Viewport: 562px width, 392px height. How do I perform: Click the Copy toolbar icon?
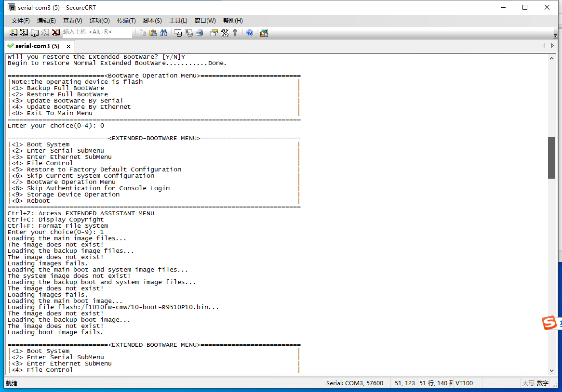click(142, 33)
